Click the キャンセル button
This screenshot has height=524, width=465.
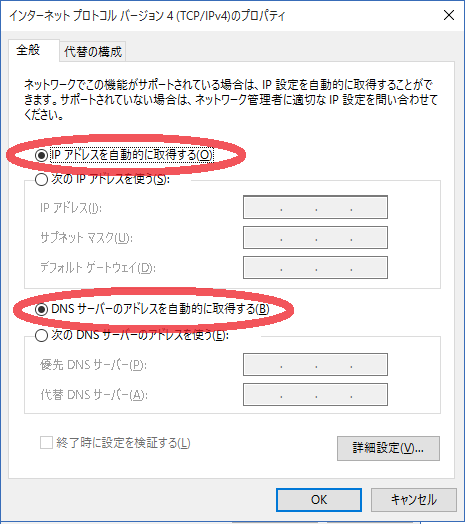click(x=414, y=500)
